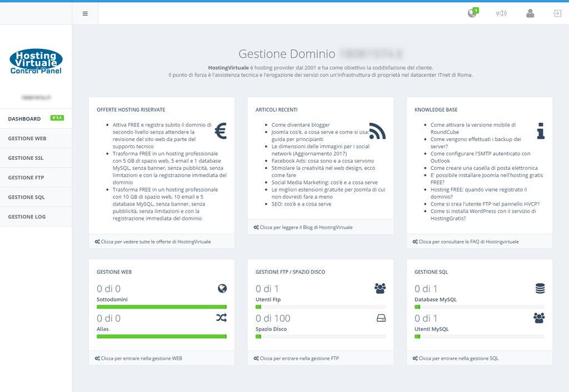Click the '0 di 100' disk space value

tap(273, 318)
